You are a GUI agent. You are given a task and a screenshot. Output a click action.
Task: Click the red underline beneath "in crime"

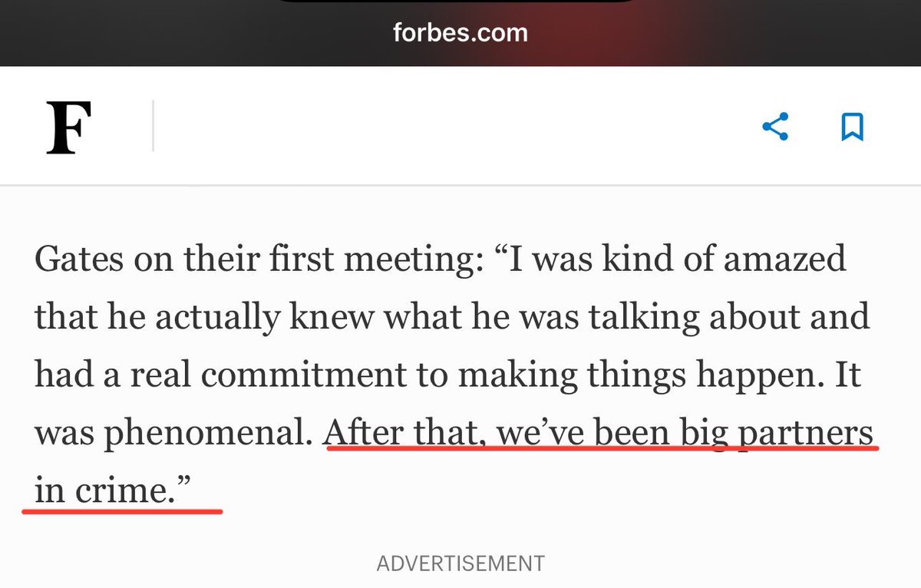pos(123,510)
